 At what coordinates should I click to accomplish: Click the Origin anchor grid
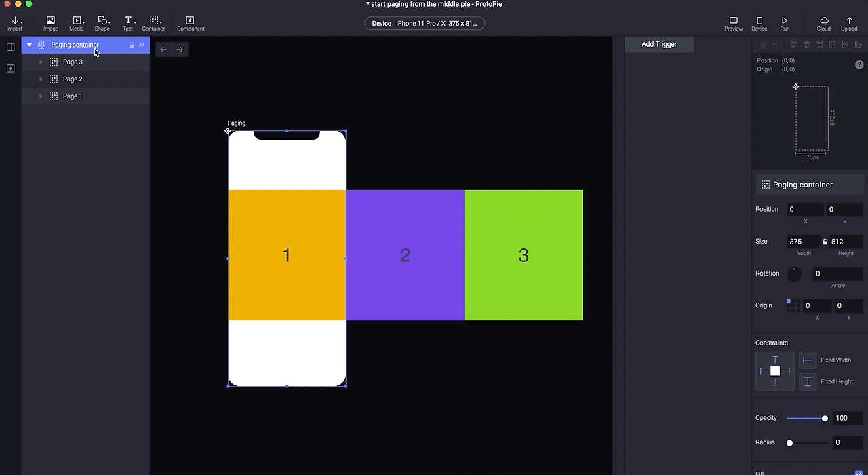(793, 305)
